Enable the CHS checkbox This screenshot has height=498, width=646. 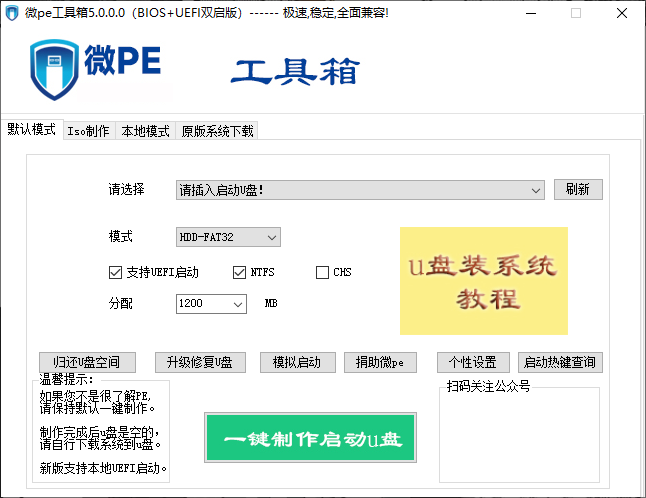(322, 272)
